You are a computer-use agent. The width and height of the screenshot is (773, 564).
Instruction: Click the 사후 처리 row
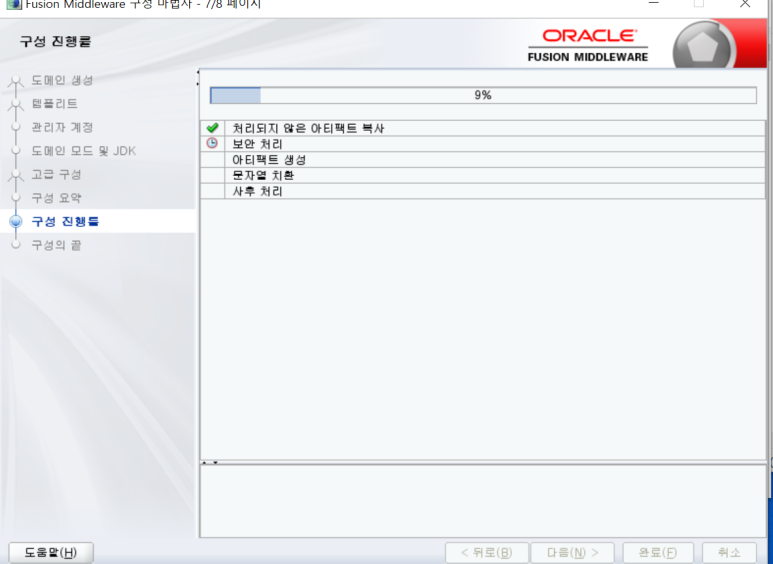[483, 191]
